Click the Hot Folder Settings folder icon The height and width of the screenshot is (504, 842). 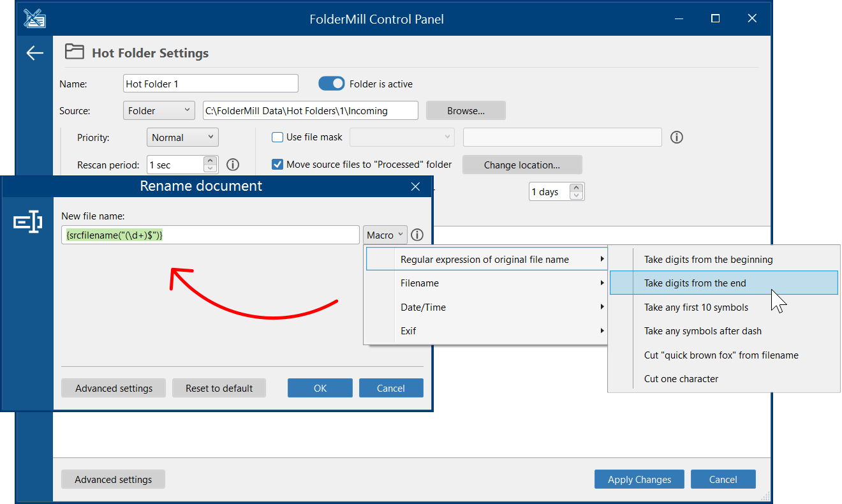(75, 52)
